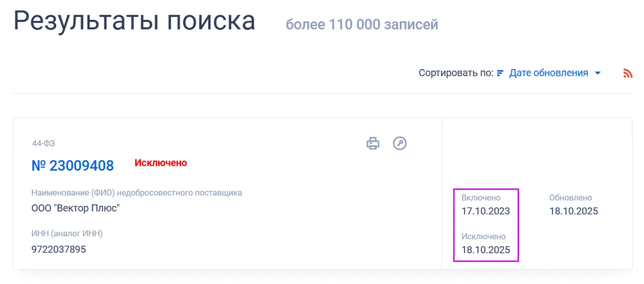
Task: Click the INN number 9722037895
Action: (x=59, y=249)
